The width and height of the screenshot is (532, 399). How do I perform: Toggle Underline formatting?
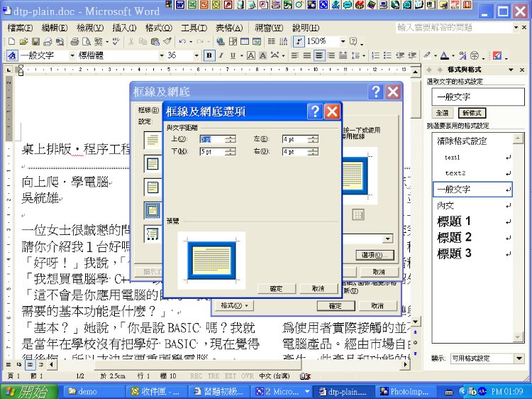(233, 55)
